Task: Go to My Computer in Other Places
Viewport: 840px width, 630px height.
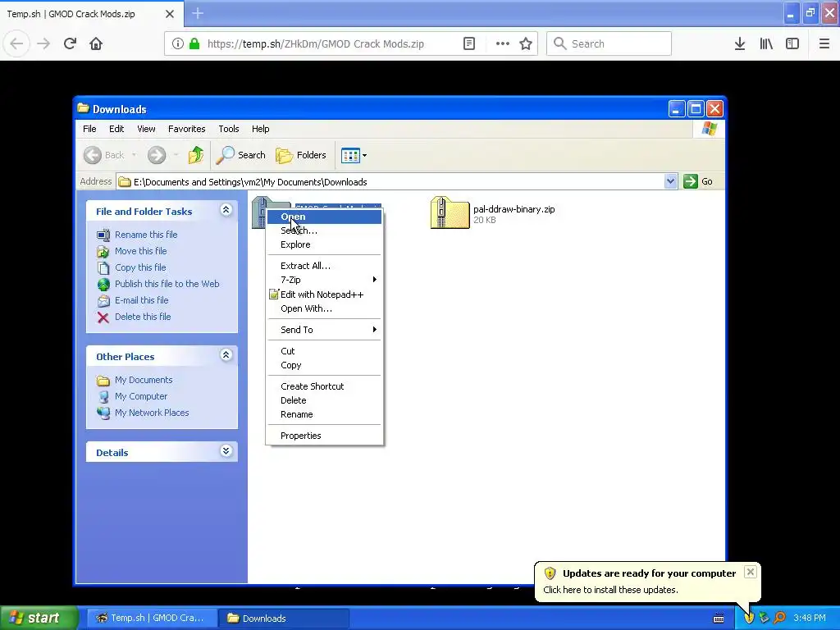Action: pyautogui.click(x=141, y=396)
